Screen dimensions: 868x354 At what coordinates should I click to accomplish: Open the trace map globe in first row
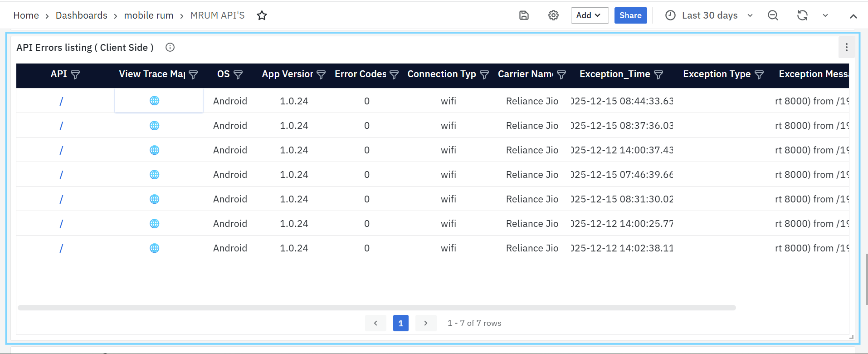154,101
